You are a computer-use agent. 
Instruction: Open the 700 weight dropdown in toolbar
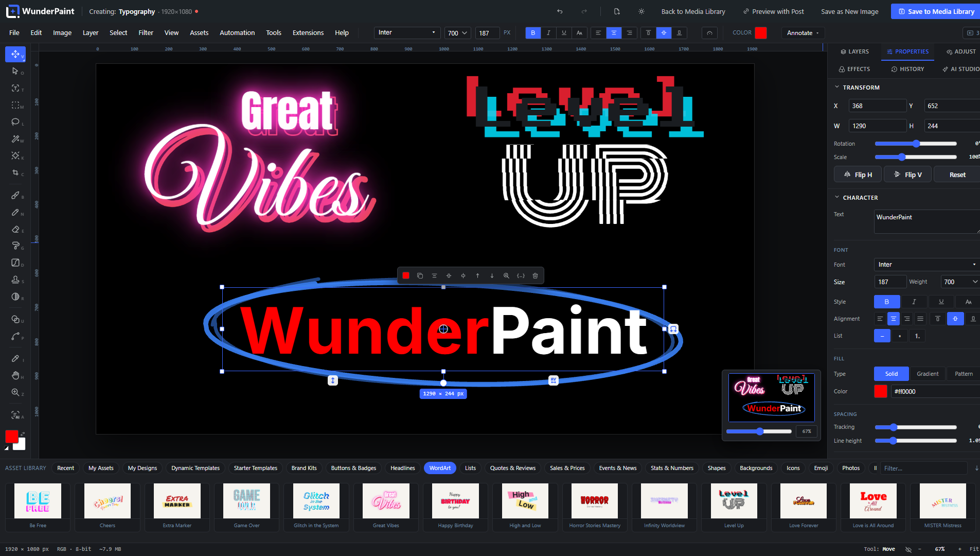point(457,33)
